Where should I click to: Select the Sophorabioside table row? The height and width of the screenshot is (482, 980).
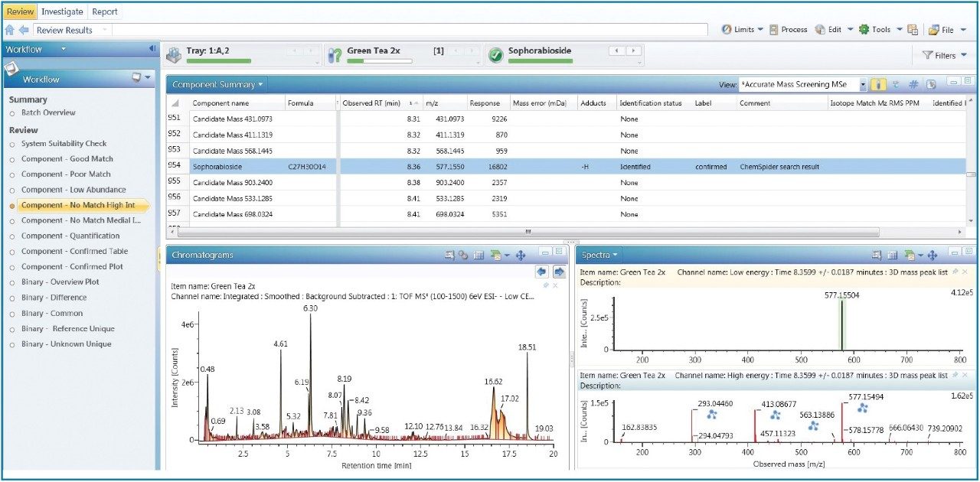click(x=565, y=167)
